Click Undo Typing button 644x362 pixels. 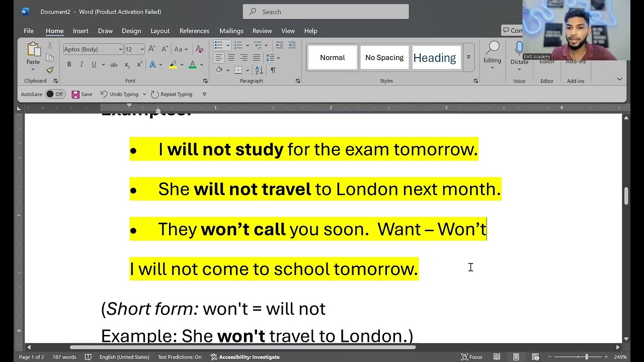coord(119,94)
